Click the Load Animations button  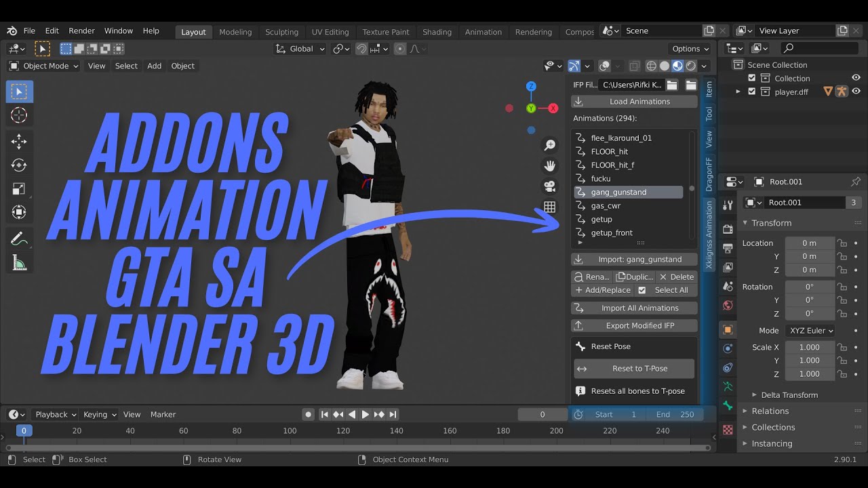(634, 102)
